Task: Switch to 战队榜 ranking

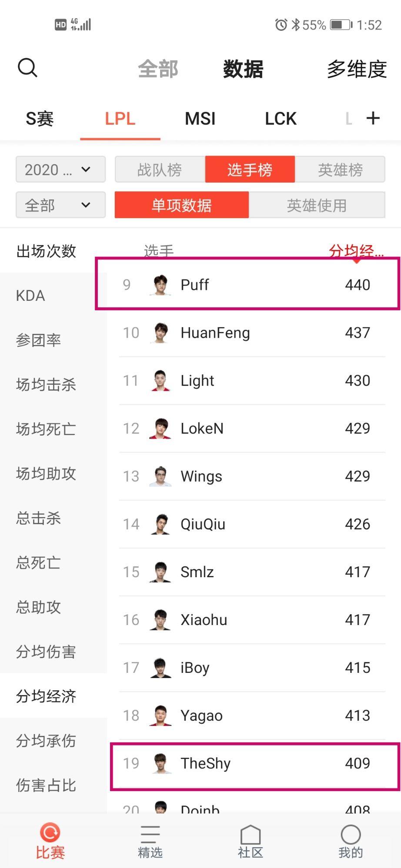Action: coord(160,170)
